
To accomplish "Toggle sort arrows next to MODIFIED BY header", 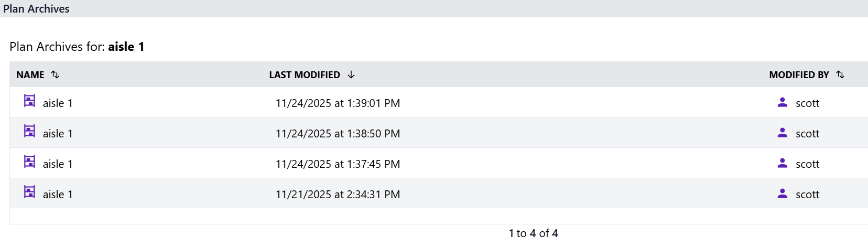I will pyautogui.click(x=840, y=74).
